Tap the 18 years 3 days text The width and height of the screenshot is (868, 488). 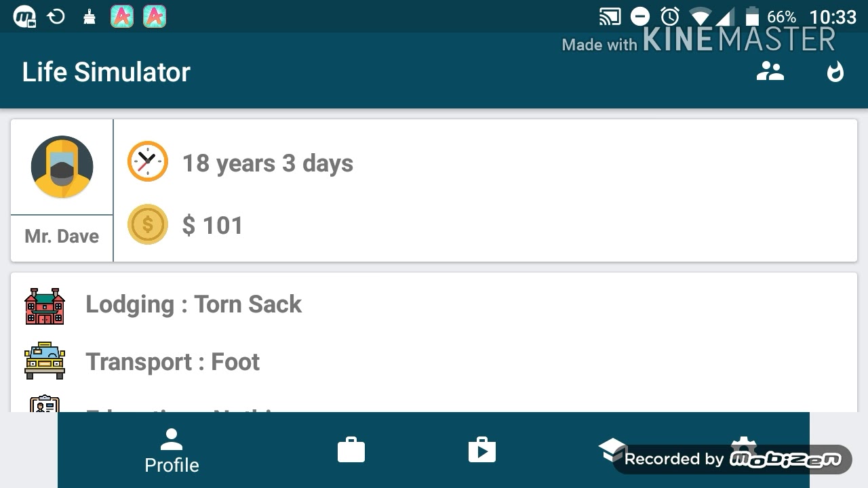pyautogui.click(x=268, y=163)
